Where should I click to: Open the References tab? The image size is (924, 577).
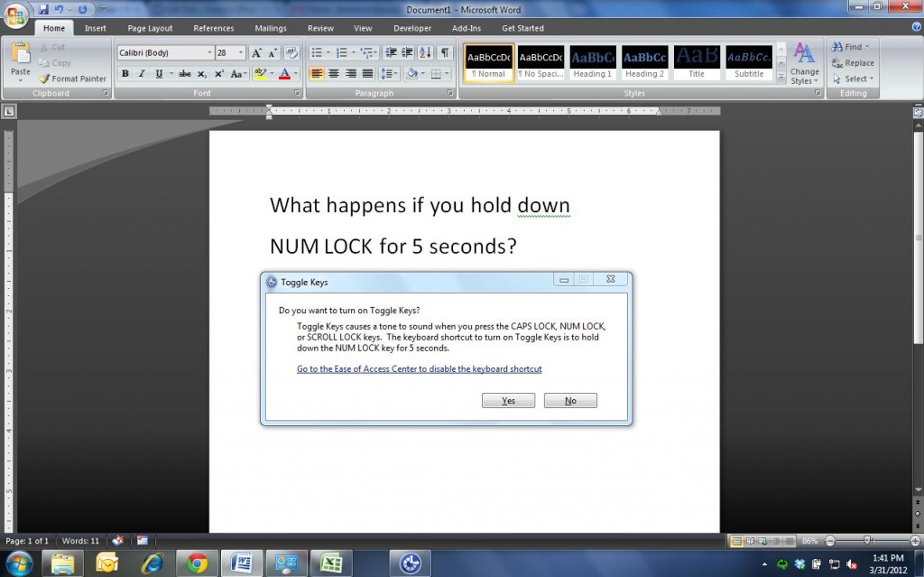point(213,28)
